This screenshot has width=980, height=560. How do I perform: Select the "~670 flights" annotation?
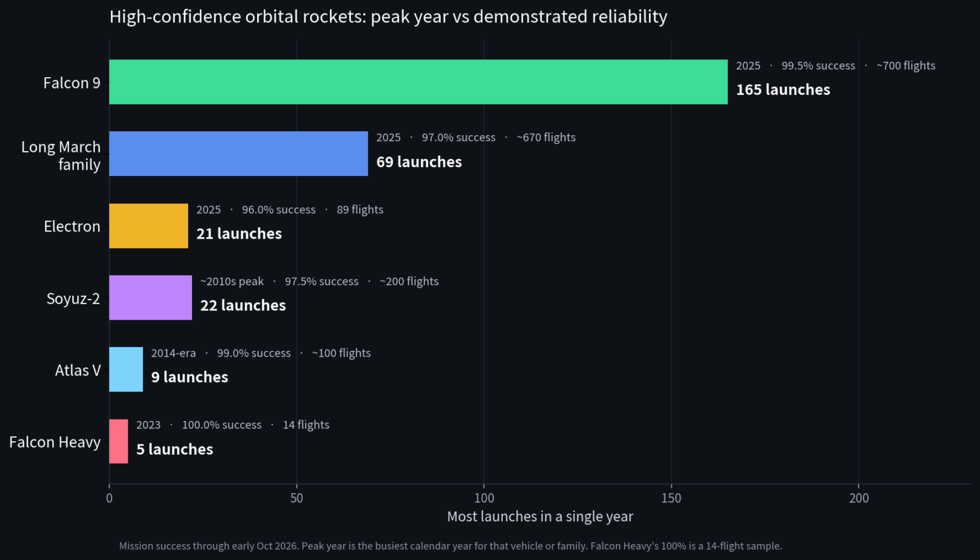pos(546,138)
